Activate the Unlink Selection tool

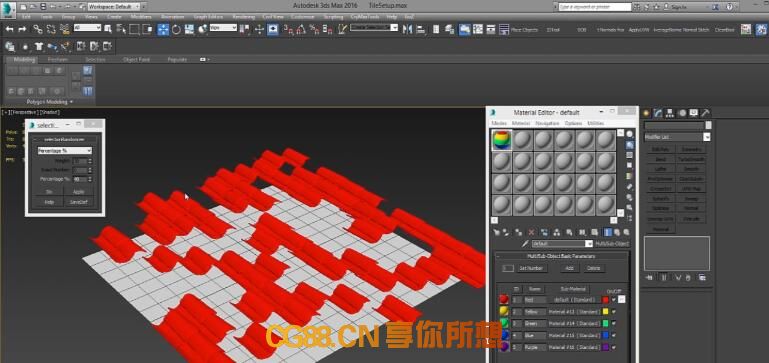click(51, 29)
